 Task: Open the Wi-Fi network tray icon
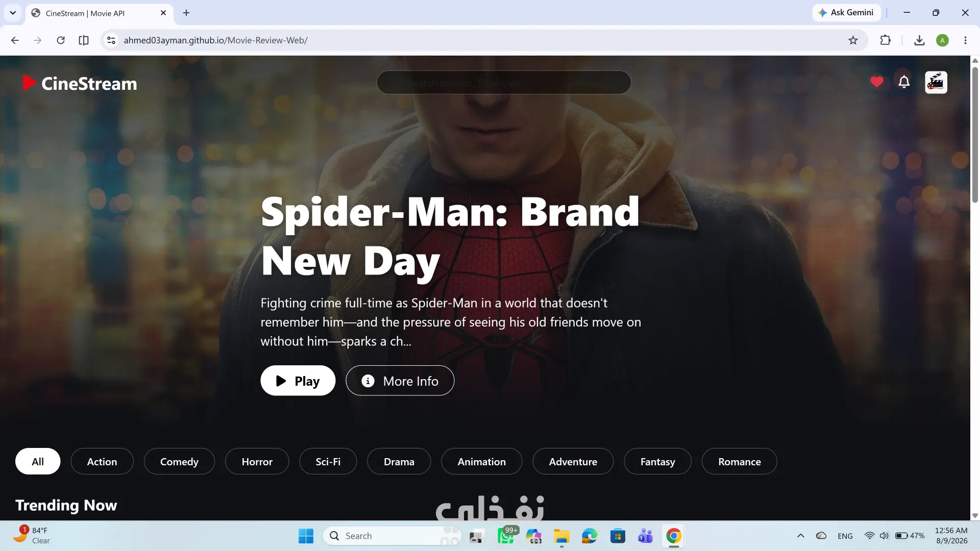tap(869, 536)
